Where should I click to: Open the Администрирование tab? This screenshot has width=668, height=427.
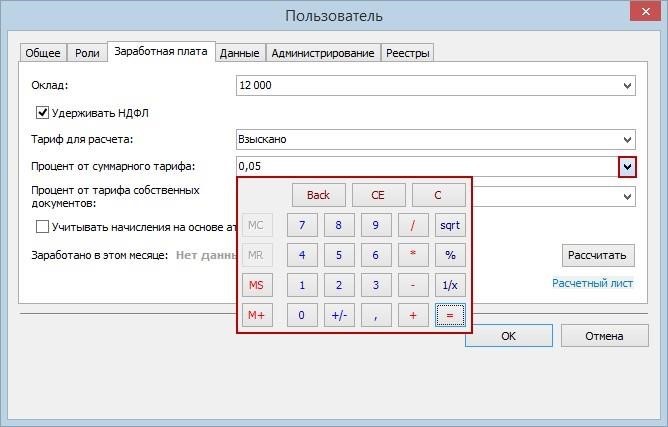[x=323, y=53]
